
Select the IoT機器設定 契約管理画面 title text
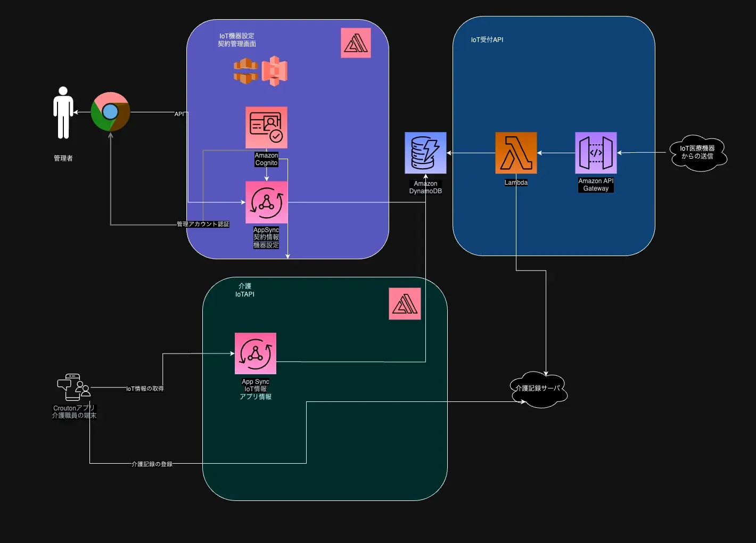tap(237, 40)
